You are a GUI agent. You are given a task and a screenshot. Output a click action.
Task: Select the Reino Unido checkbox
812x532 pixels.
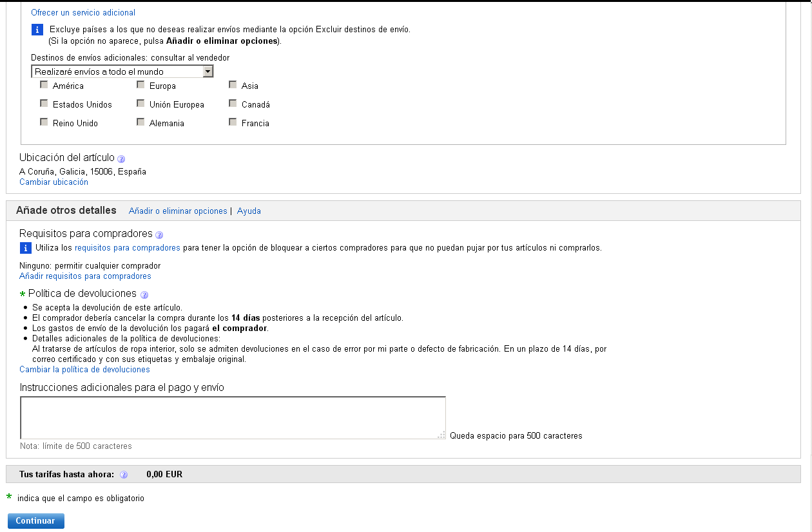click(x=44, y=122)
